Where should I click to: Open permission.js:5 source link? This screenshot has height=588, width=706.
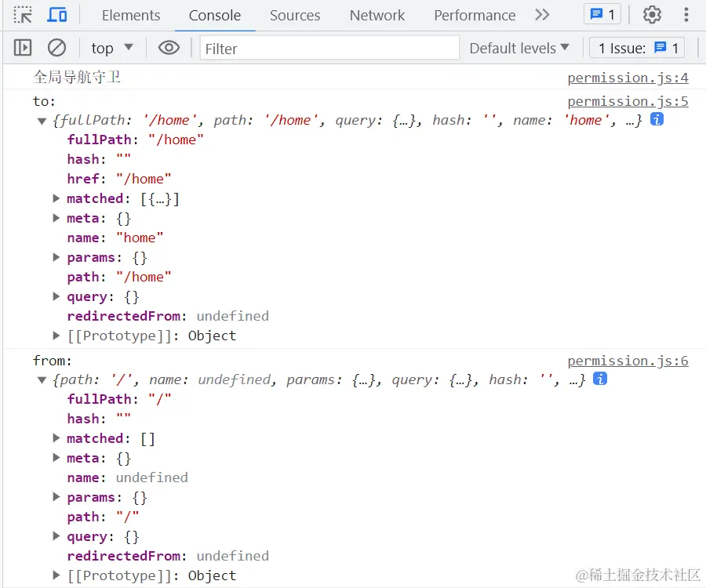[628, 102]
